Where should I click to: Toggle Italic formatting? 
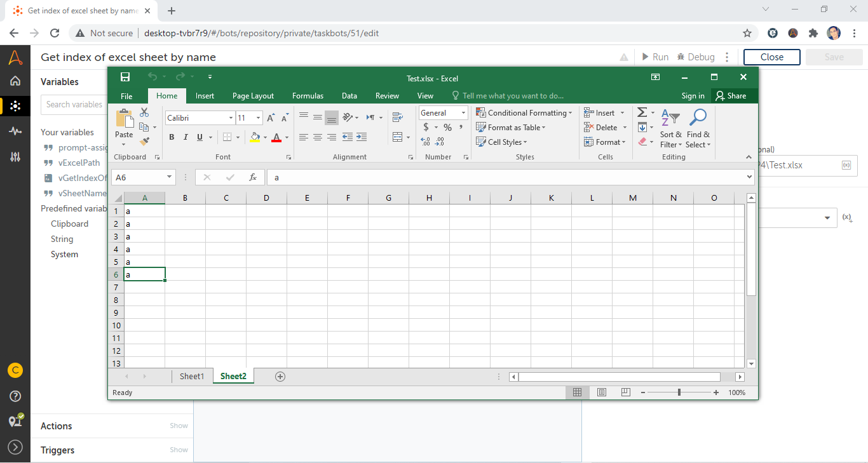186,137
